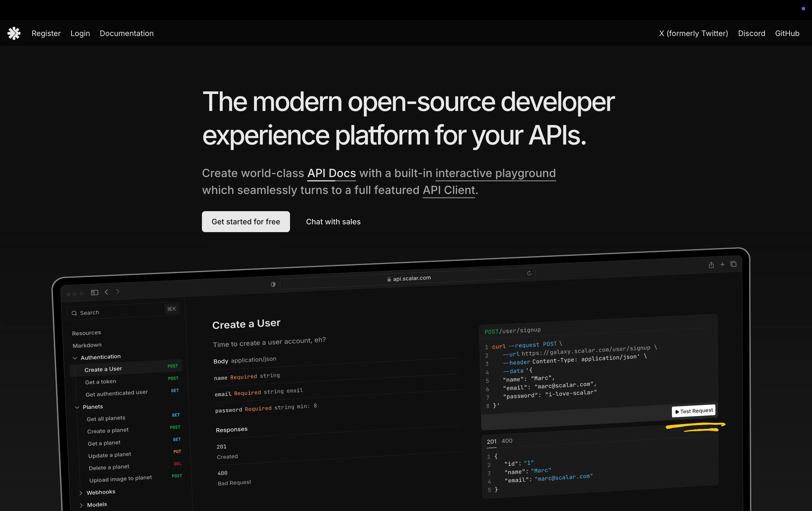812x511 pixels.
Task: Open the Discord link
Action: (x=752, y=33)
